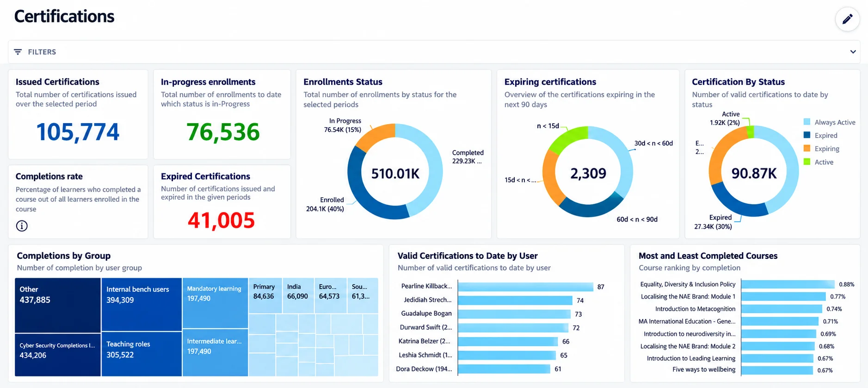Screen dimensions: 868x388
Task: Expand the FILTERS panel chevron
Action: click(x=853, y=52)
